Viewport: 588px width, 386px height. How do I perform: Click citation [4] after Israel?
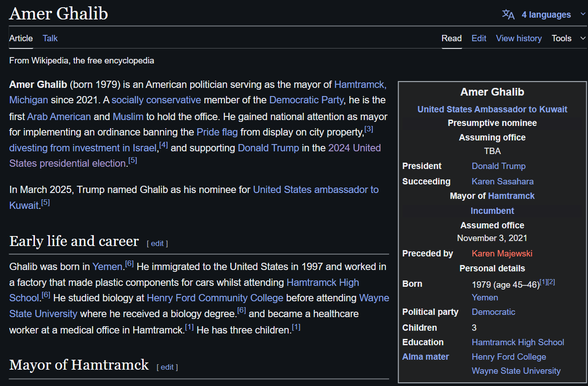point(164,145)
